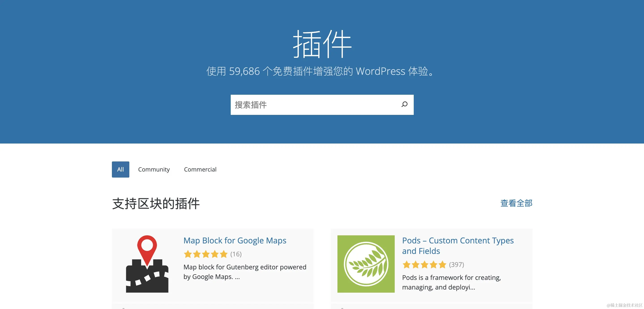Open the Map Block plugin icon thumbnail
The image size is (644, 309).
(147, 264)
